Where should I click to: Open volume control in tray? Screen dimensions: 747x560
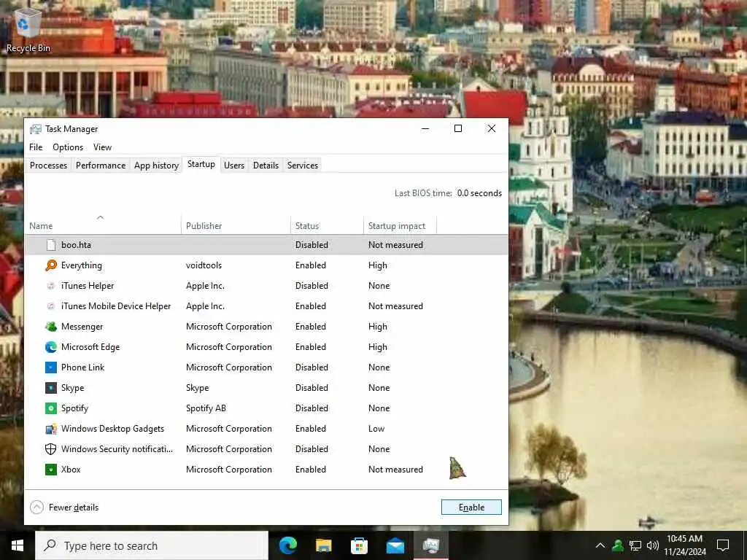(x=653, y=545)
